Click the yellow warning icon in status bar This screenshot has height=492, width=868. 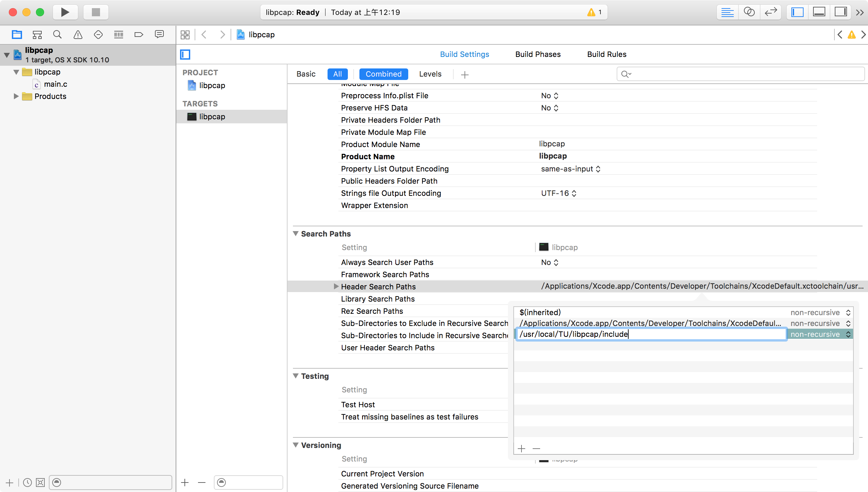(x=591, y=13)
